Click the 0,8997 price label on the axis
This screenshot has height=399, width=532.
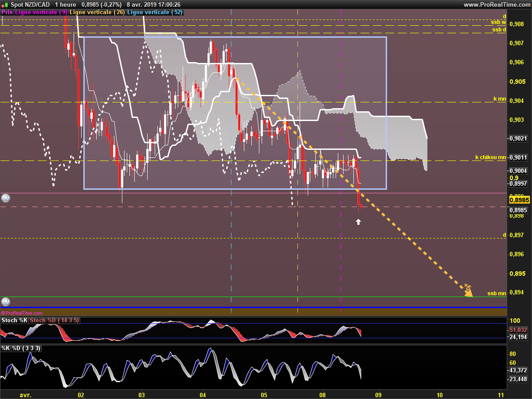pos(518,184)
